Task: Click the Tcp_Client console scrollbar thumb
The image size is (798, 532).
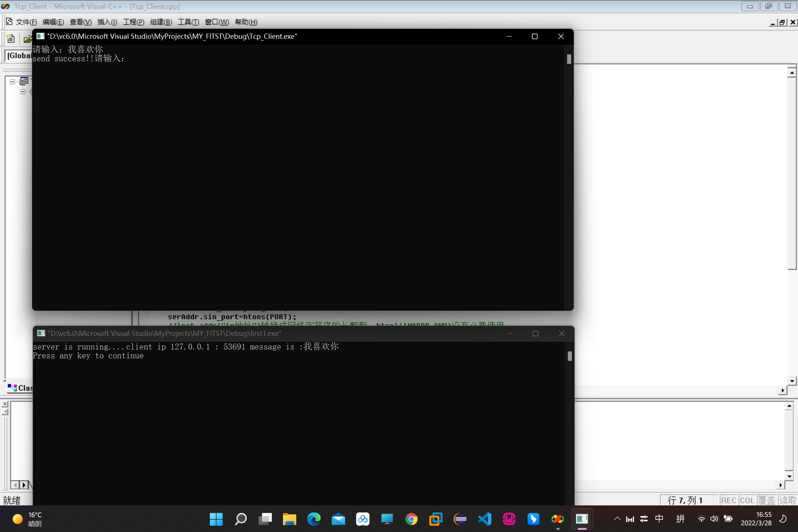Action: [569, 59]
